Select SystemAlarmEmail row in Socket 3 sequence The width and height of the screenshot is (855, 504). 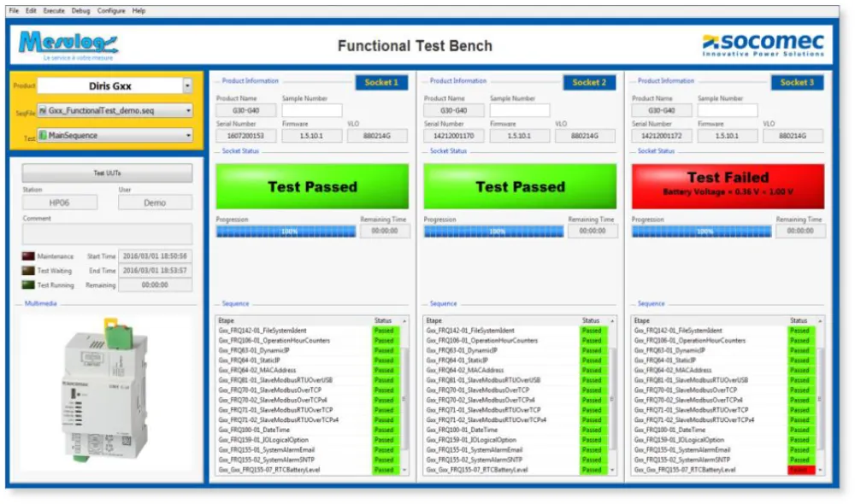(724, 450)
